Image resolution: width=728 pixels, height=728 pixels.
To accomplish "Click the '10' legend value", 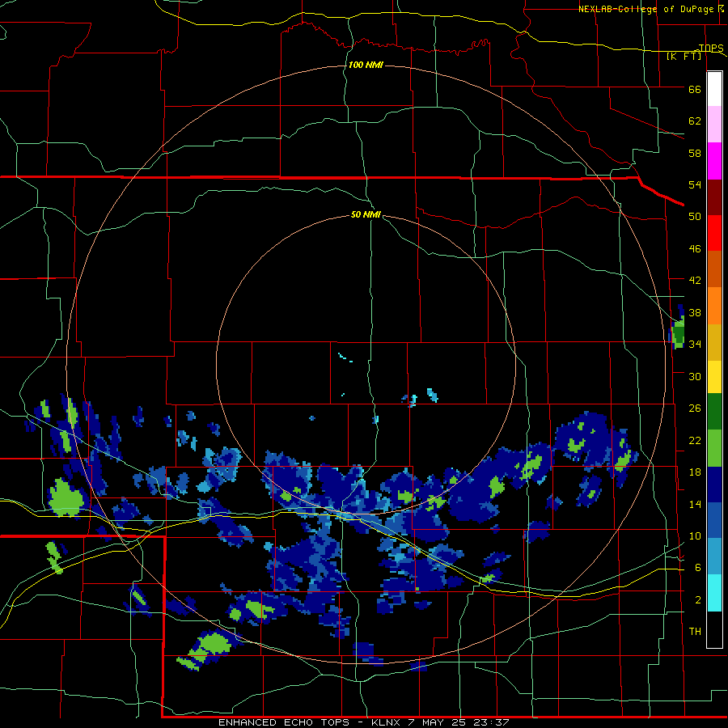I will click(695, 535).
